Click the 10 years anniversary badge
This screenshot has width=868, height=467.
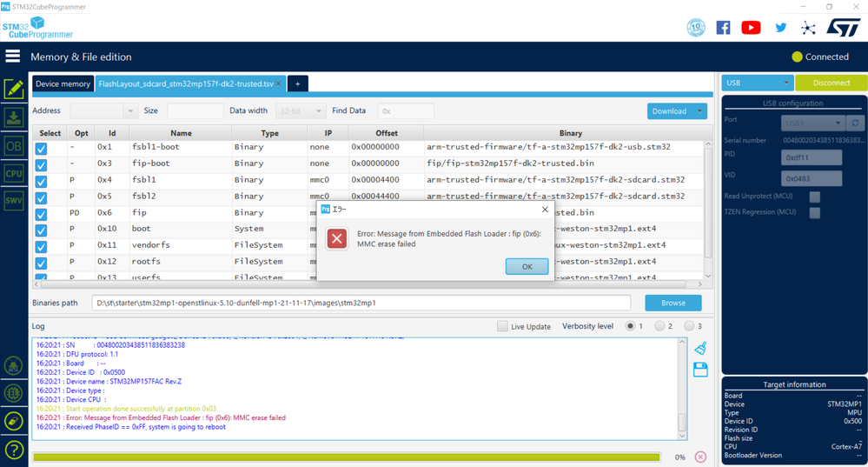point(696,27)
